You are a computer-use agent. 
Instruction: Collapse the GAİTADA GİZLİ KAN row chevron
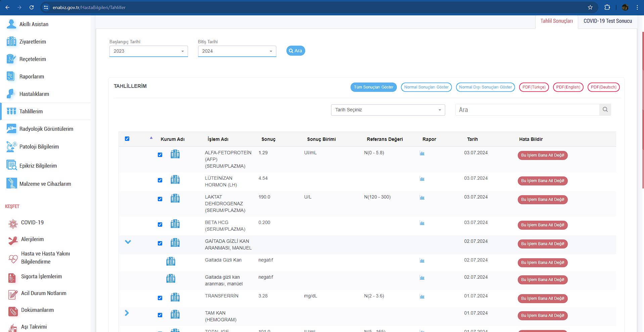click(x=128, y=242)
